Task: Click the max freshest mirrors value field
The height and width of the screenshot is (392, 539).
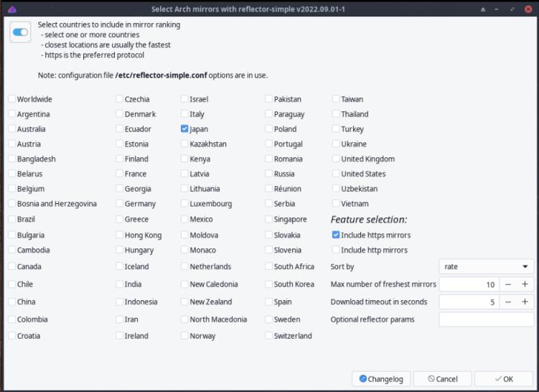Action: tap(469, 284)
